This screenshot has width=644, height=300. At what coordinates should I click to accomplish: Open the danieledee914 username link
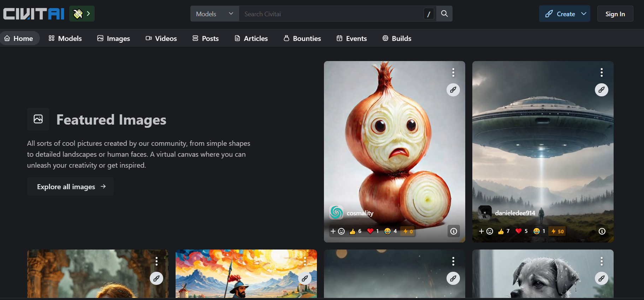[x=515, y=213]
